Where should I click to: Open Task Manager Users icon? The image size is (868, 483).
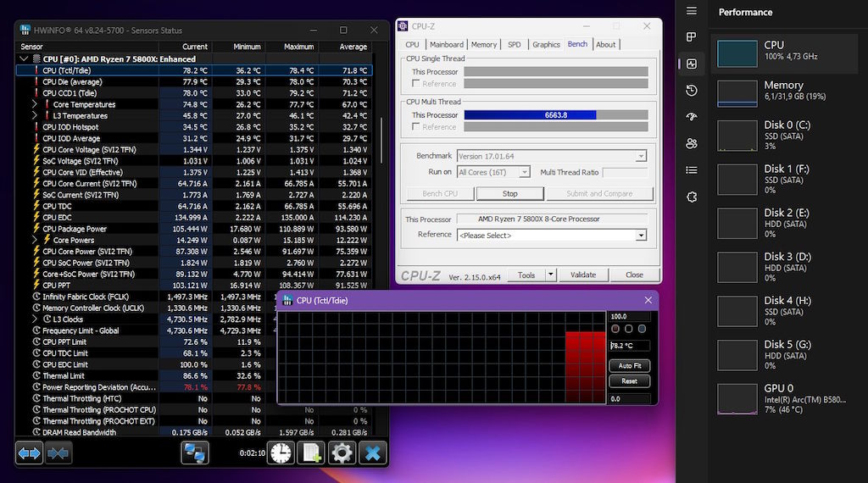click(x=692, y=143)
